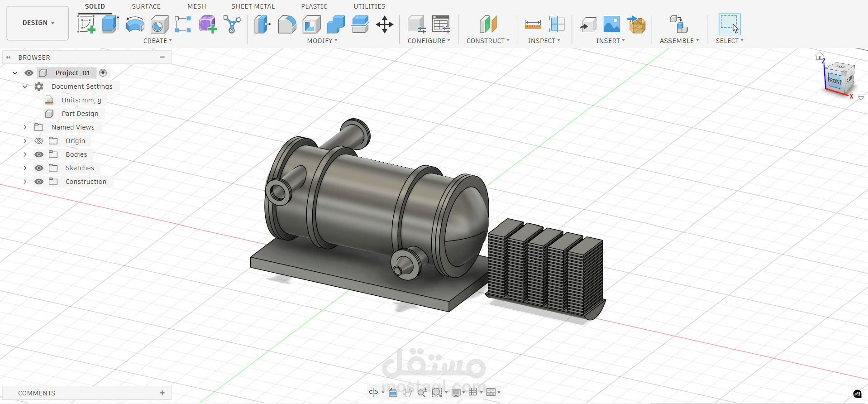
Task: Open the CONSTRUCT dropdown menu
Action: (488, 41)
